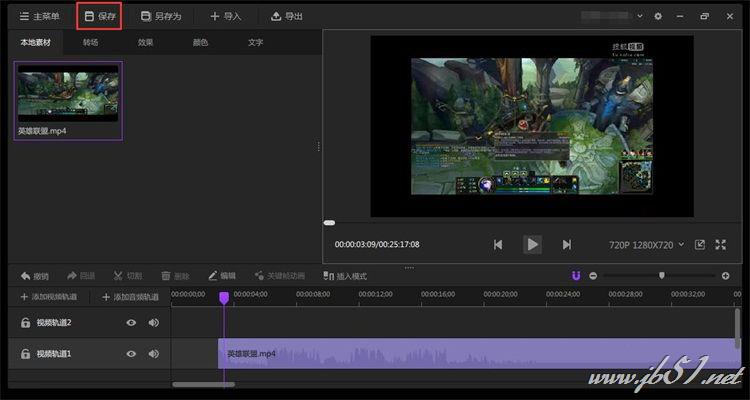Click the 编辑 pencil edit button

pos(222,276)
